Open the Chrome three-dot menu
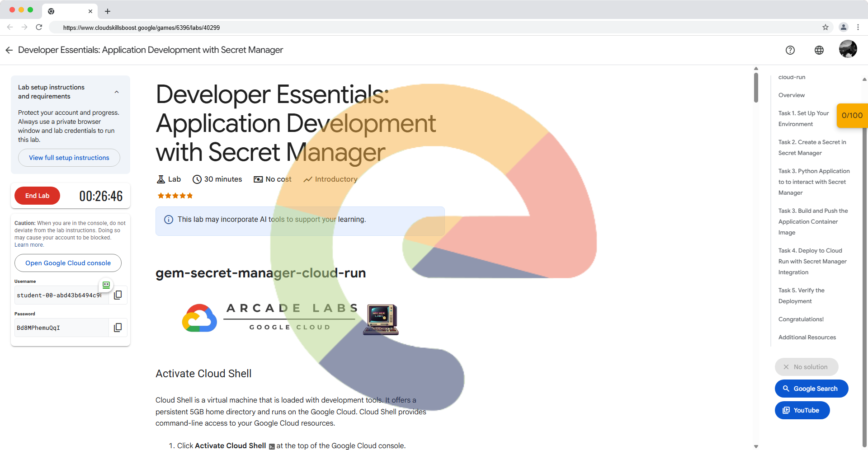 click(x=858, y=27)
